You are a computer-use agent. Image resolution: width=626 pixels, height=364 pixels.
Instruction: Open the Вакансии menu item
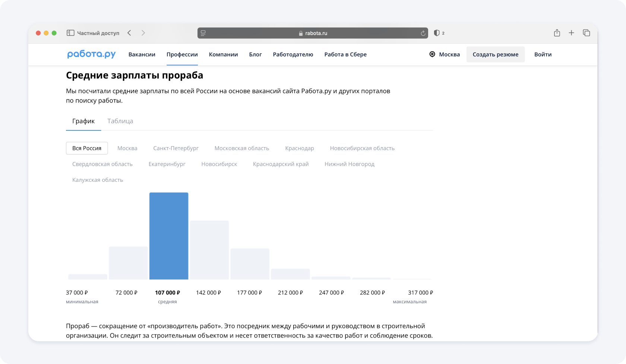pyautogui.click(x=142, y=54)
